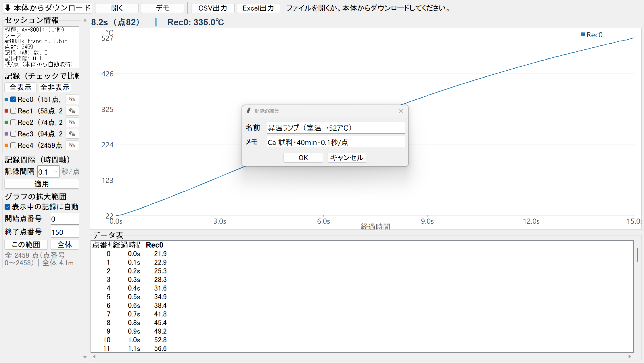Close the 記録の編集 dialog
Image resolution: width=644 pixels, height=363 pixels.
tap(401, 111)
